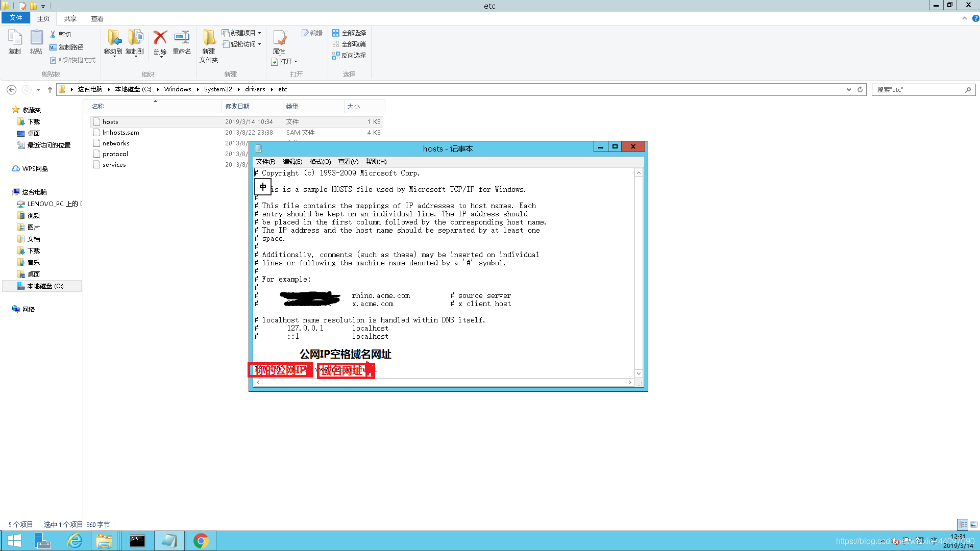
Task: Open Google Chrome from taskbar
Action: (201, 541)
